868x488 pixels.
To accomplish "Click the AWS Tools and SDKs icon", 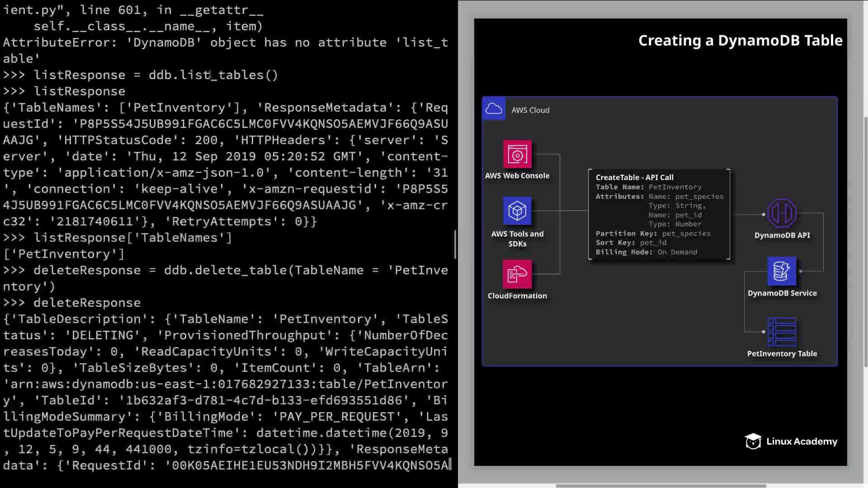I will point(517,211).
